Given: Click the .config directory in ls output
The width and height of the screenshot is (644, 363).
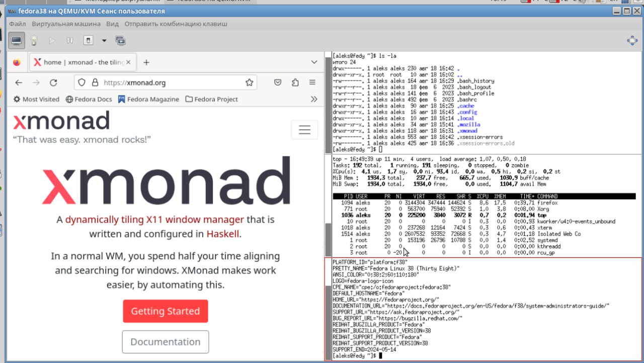Looking at the screenshot, I should coord(467,112).
